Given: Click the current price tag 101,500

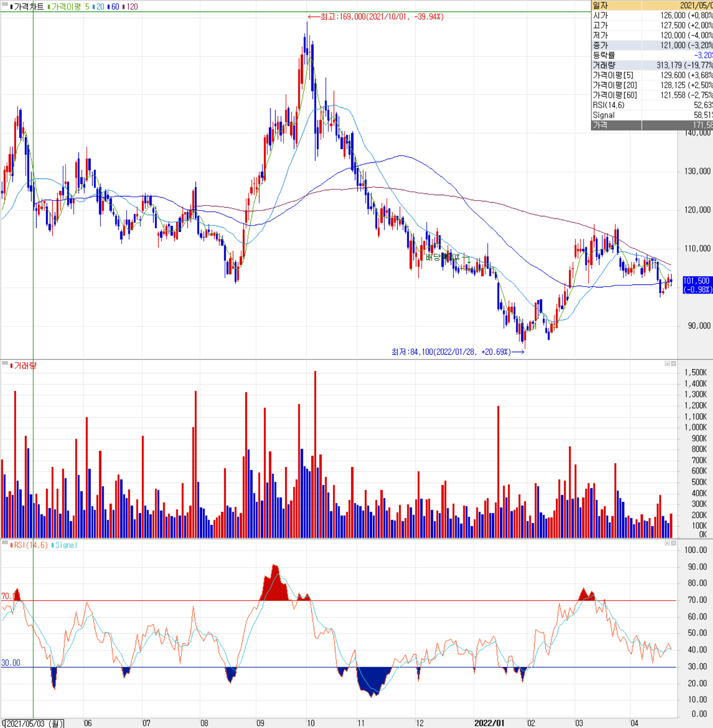Looking at the screenshot, I should pos(698,285).
